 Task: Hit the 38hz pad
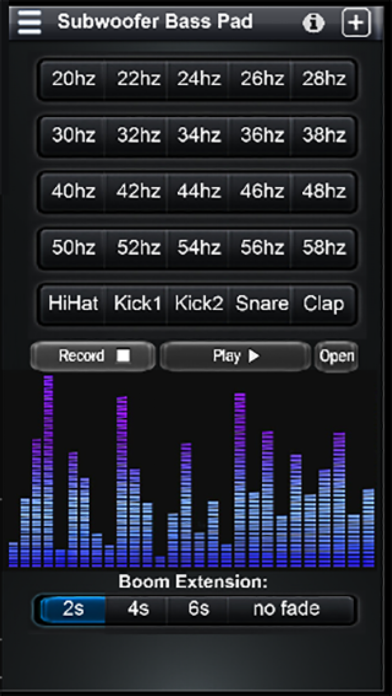(323, 135)
